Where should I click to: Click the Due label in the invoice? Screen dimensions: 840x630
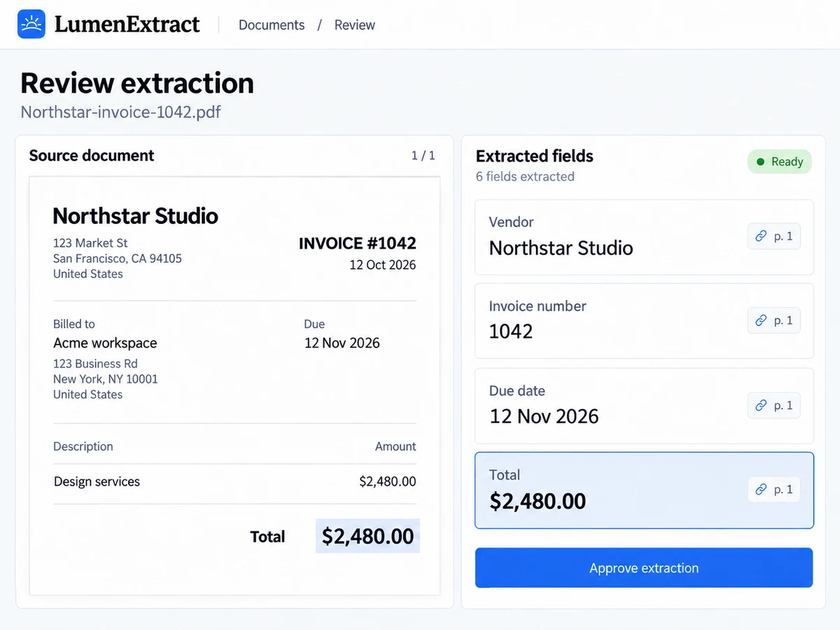click(x=314, y=324)
